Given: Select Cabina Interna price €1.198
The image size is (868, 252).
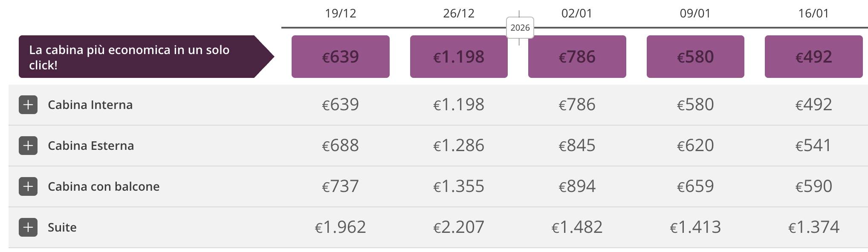Looking at the screenshot, I should pyautogui.click(x=459, y=105).
